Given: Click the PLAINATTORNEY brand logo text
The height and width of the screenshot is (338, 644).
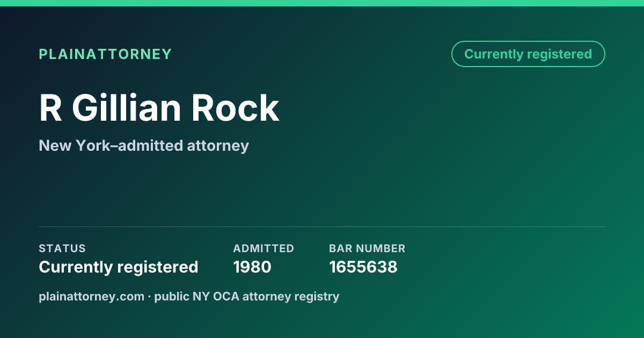Looking at the screenshot, I should pos(105,54).
